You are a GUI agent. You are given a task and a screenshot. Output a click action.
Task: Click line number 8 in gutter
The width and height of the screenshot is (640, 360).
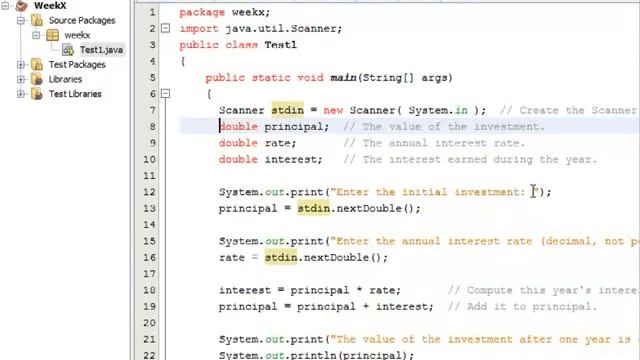coord(152,127)
